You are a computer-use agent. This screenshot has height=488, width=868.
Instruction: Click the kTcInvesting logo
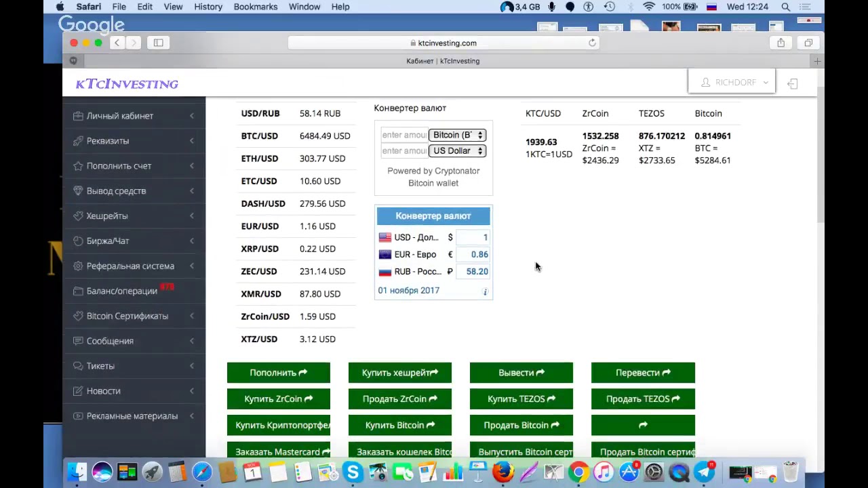(127, 83)
